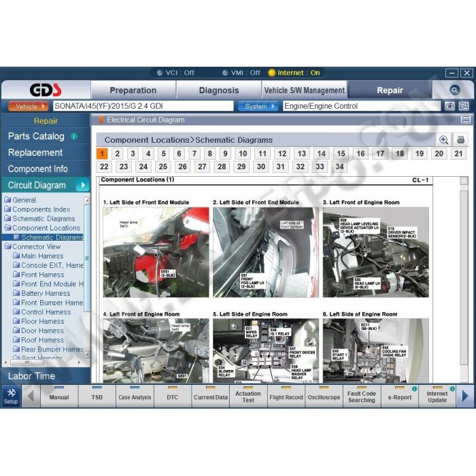Click the vehicle name field

coord(143,106)
